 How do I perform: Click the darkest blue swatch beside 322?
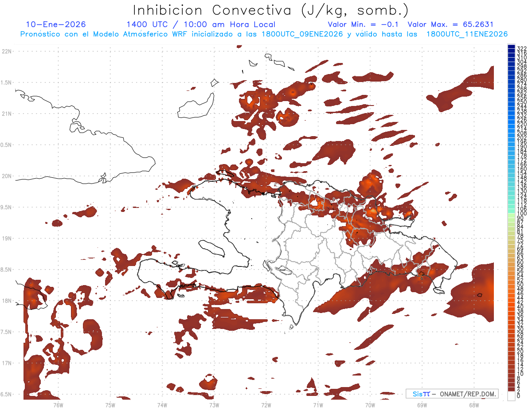[x=511, y=47]
